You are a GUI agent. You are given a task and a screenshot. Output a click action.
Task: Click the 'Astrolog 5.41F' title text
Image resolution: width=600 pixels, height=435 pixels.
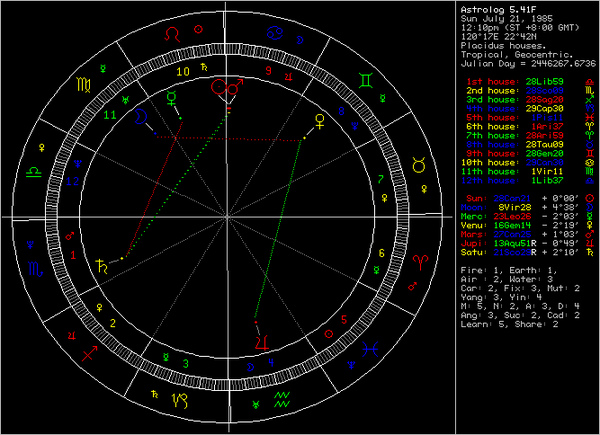pos(498,10)
